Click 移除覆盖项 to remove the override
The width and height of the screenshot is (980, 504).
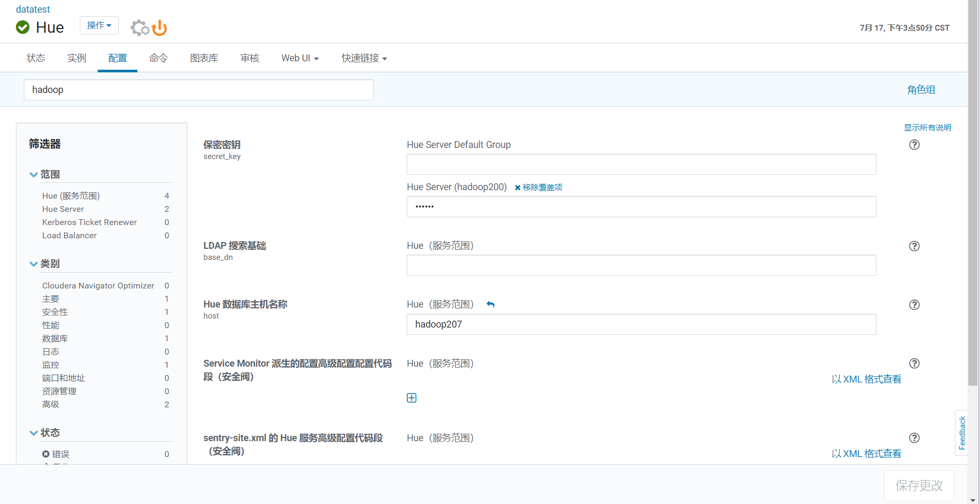[543, 188]
